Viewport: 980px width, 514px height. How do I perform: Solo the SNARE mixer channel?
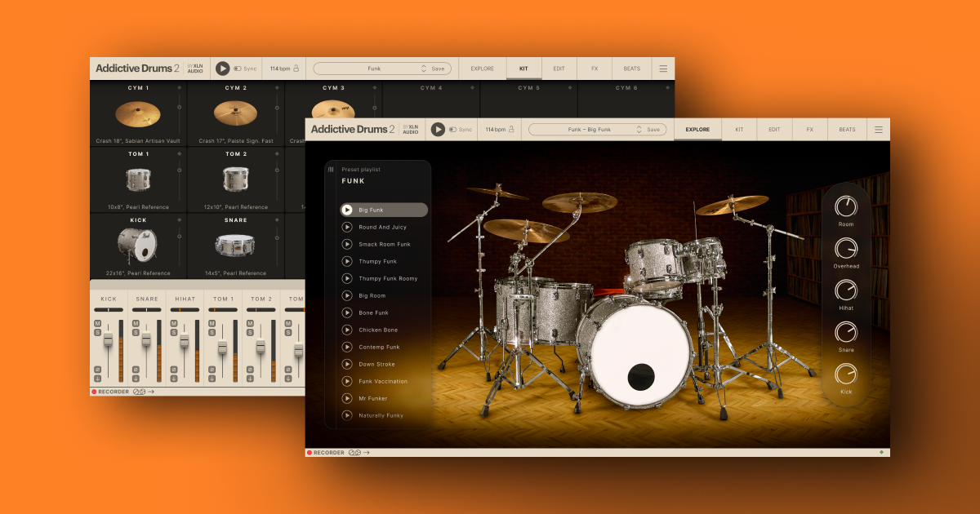(x=136, y=332)
